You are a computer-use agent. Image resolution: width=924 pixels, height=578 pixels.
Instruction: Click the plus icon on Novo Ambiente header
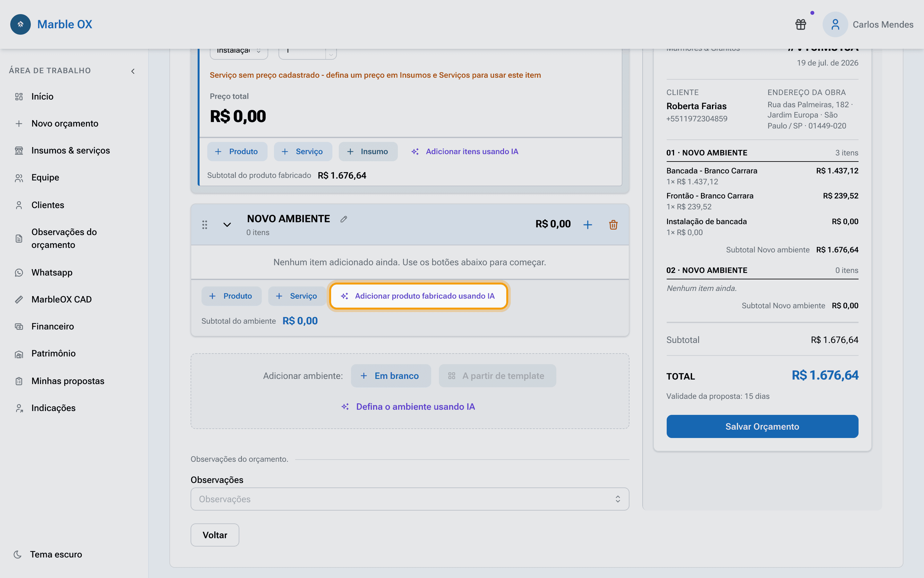tap(588, 225)
